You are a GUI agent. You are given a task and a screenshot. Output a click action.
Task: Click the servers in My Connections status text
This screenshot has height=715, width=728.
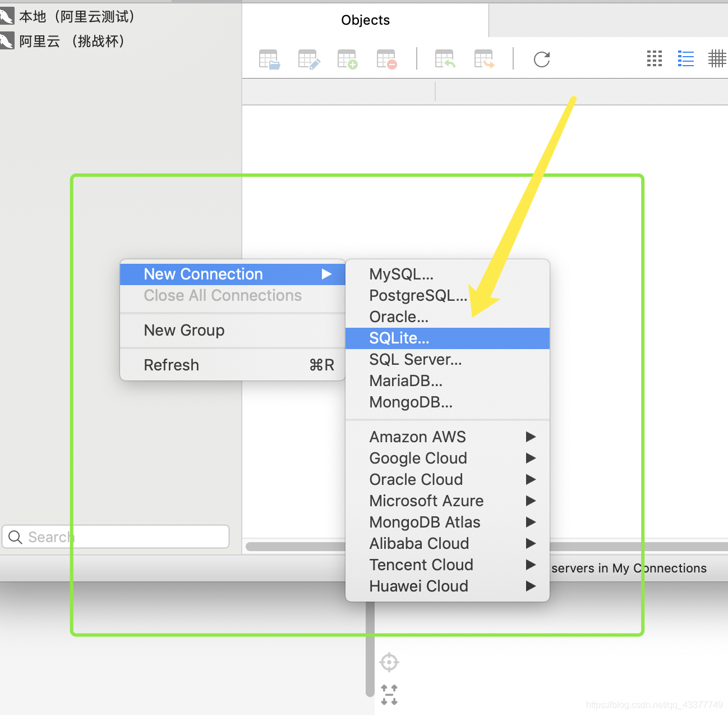coord(629,568)
